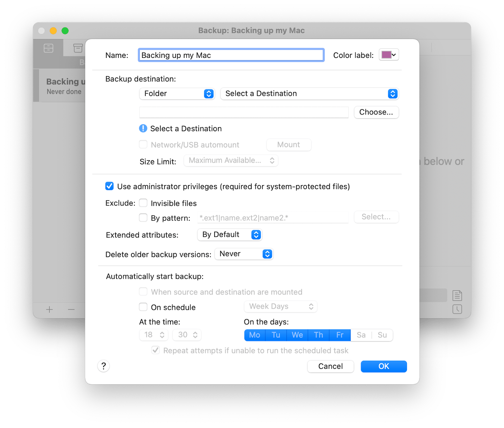The image size is (504, 428).
Task: Toggle Friday in the days selector
Action: 340,335
